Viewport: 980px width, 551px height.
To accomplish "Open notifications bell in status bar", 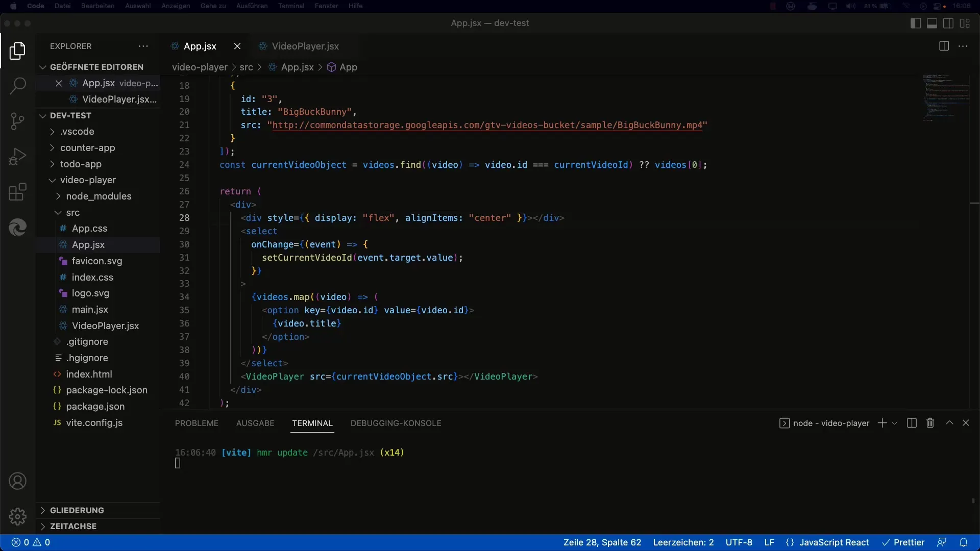I will pos(963,542).
